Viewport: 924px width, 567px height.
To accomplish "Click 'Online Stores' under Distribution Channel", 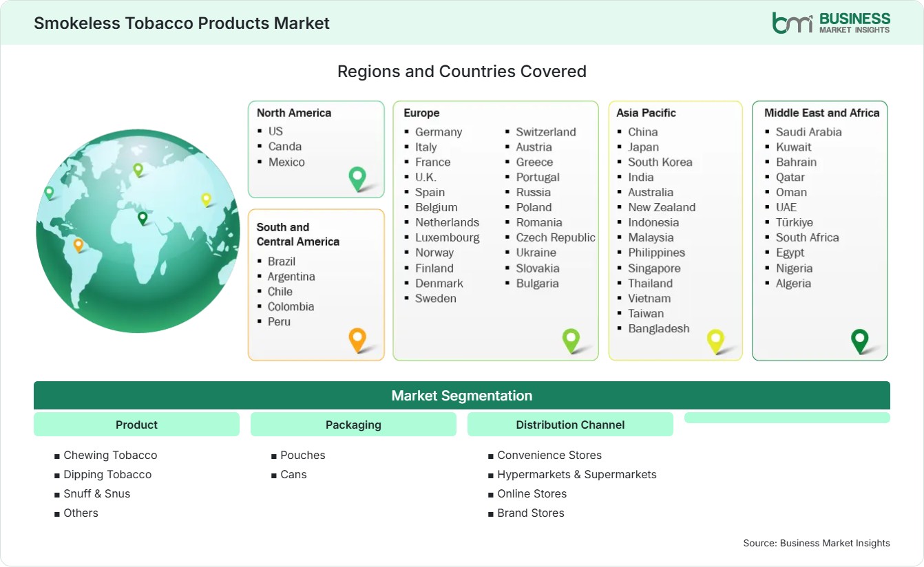I will click(x=532, y=493).
